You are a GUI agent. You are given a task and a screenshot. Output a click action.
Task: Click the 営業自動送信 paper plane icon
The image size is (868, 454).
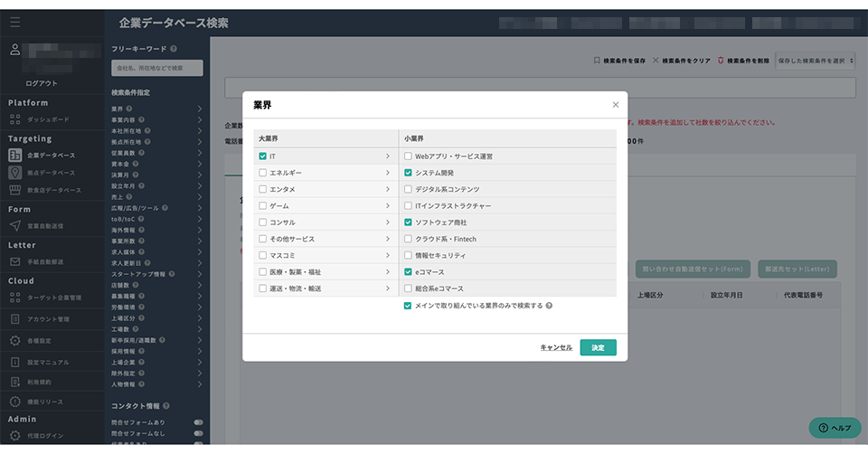pyautogui.click(x=15, y=225)
